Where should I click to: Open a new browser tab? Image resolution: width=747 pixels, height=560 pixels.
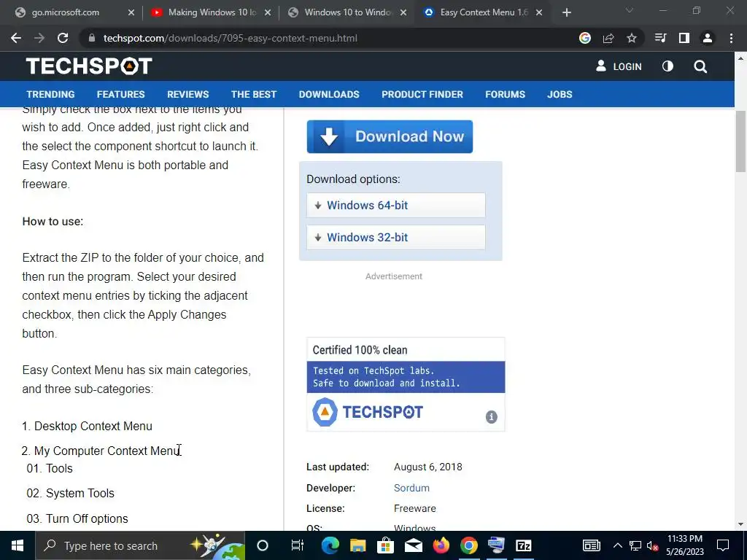click(x=566, y=12)
